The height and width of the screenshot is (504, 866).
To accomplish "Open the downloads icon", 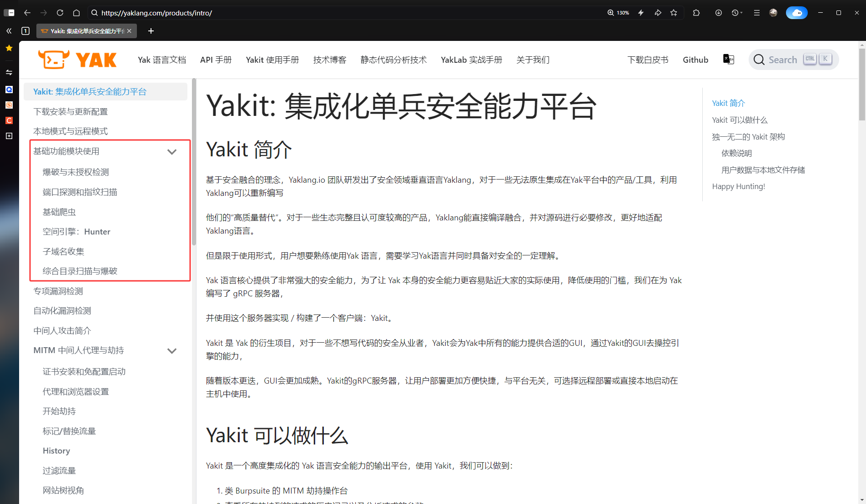I will [719, 13].
